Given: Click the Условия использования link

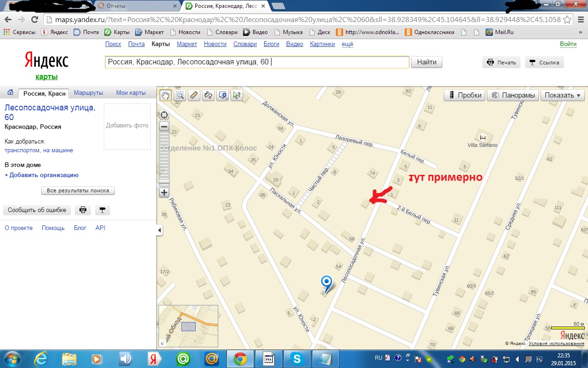Looking at the screenshot, I should 556,344.
